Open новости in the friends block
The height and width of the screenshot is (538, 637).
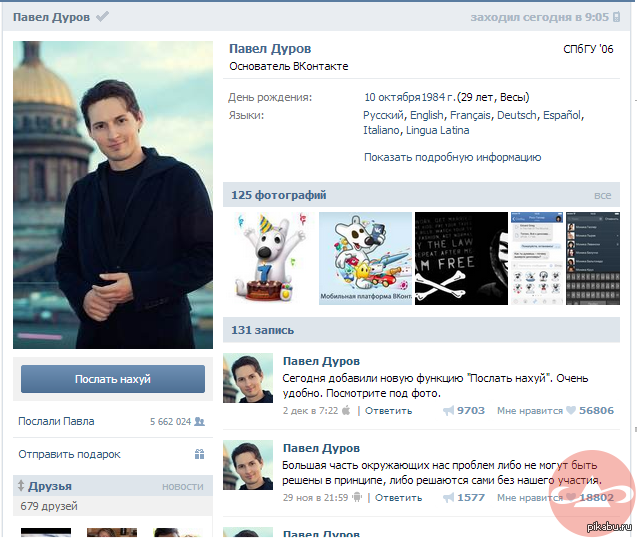182,486
